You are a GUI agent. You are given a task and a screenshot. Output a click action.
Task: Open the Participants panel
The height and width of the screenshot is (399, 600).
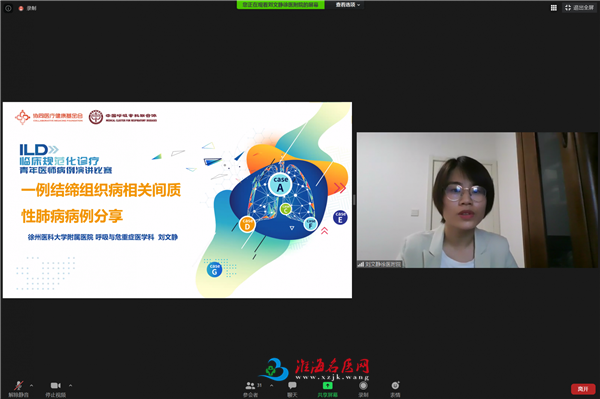[251, 389]
